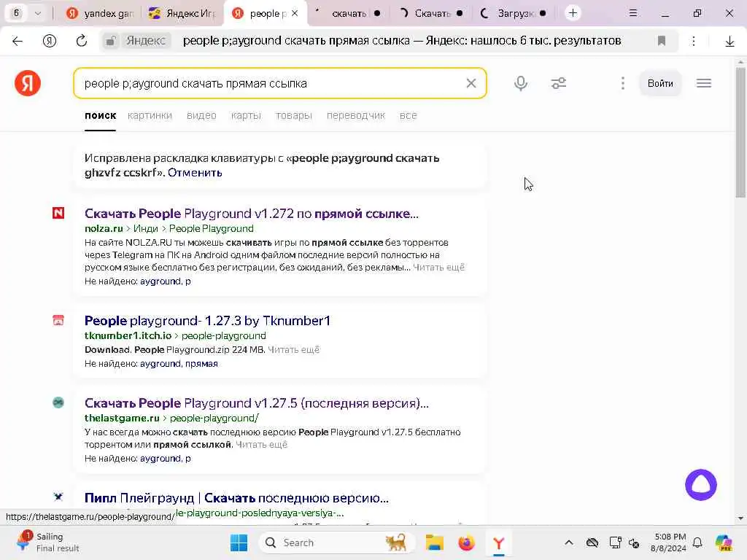Switch to the first скачать tab
This screenshot has width=747, height=560.
(349, 13)
